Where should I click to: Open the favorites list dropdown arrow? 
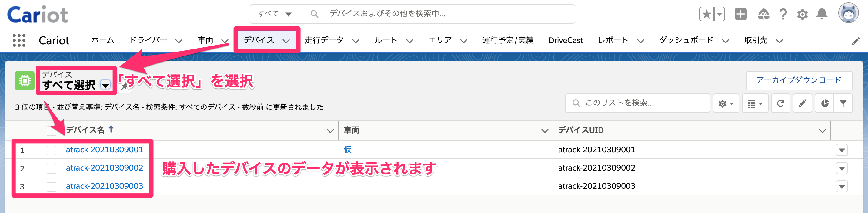click(719, 14)
